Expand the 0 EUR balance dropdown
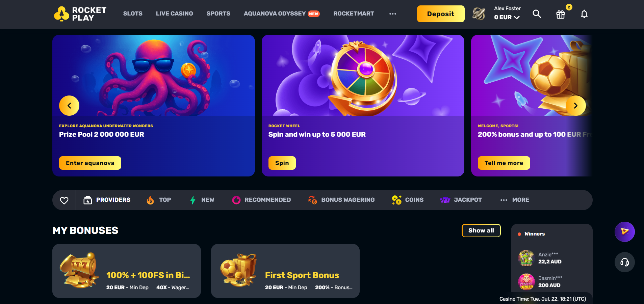The image size is (644, 304). point(507,17)
